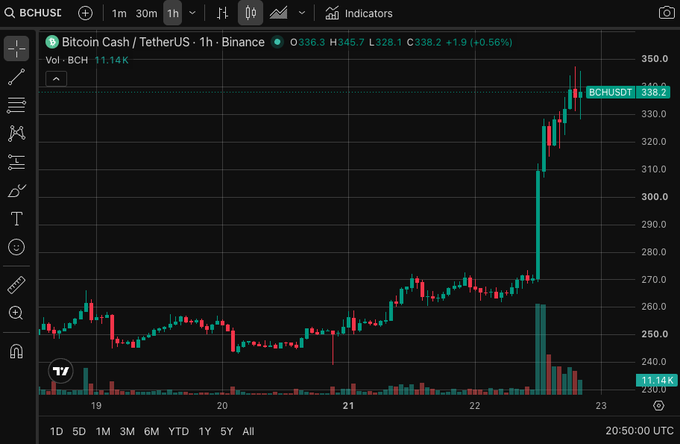This screenshot has height=444, width=680.
Task: Open the Fibonacci retracement tools
Action: (x=16, y=105)
